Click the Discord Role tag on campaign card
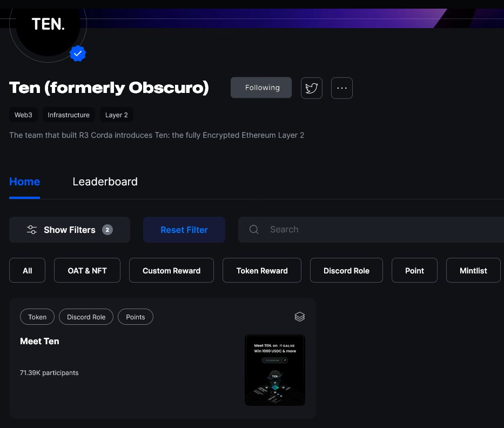Image resolution: width=504 pixels, height=428 pixels. pos(86,317)
